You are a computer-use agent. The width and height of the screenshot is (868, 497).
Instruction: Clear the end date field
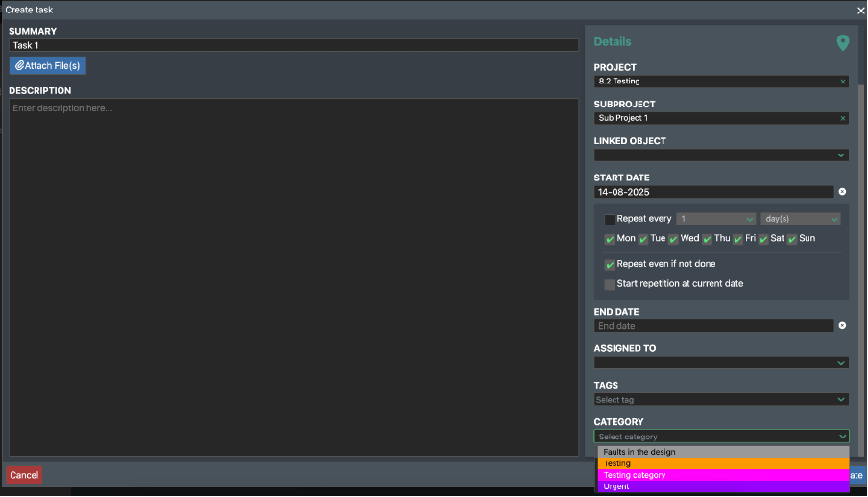pos(842,325)
